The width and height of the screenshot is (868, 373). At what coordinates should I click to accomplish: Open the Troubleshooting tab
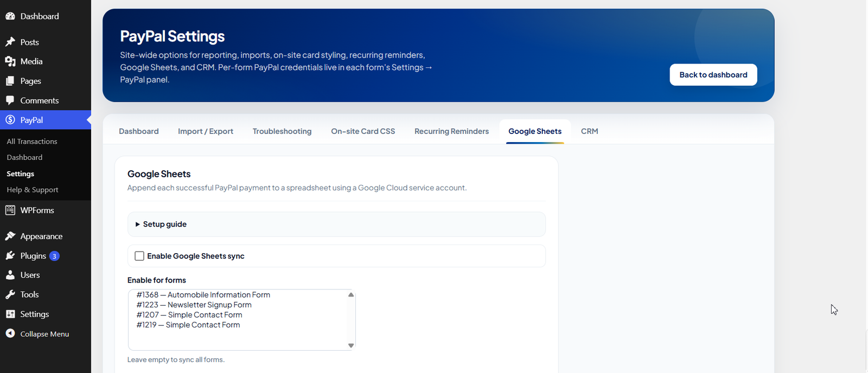(x=282, y=131)
